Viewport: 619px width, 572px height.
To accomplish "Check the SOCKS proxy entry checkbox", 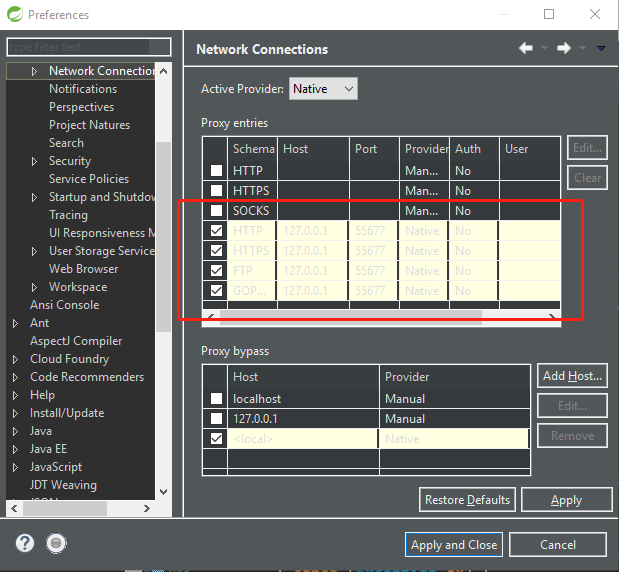I will pyautogui.click(x=216, y=210).
